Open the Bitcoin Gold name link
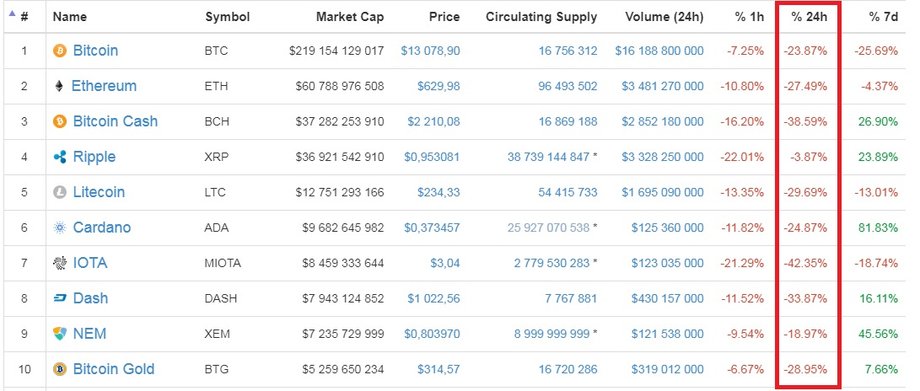Viewport: 920px width, 391px height. pyautogui.click(x=114, y=369)
